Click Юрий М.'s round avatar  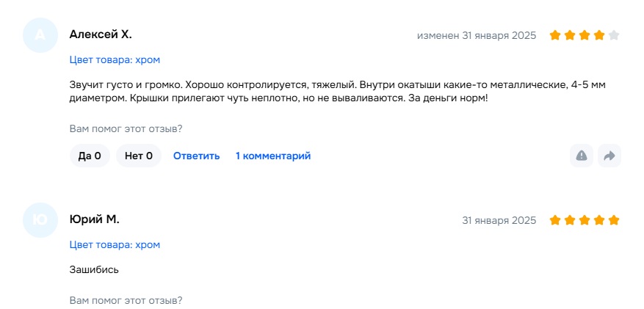point(40,220)
